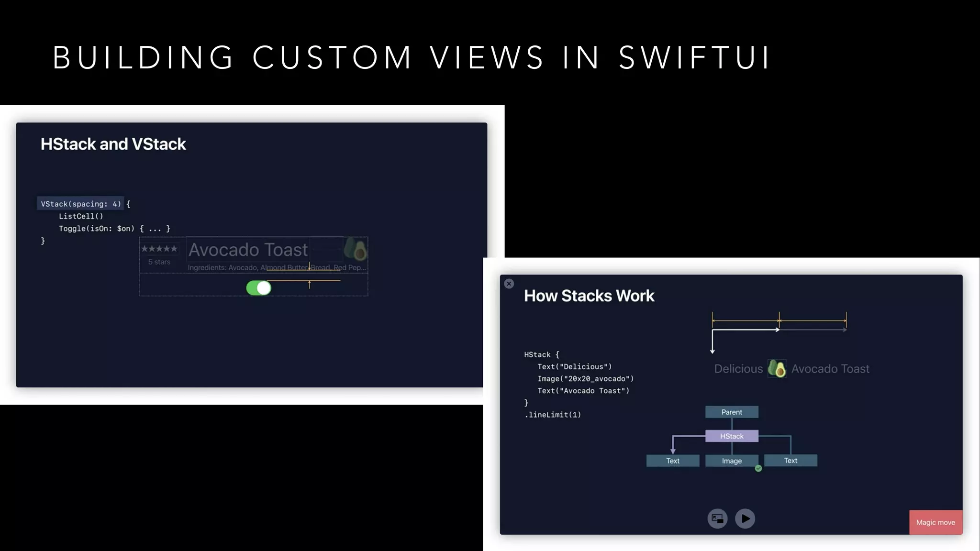Click the Magic move label

tap(935, 522)
